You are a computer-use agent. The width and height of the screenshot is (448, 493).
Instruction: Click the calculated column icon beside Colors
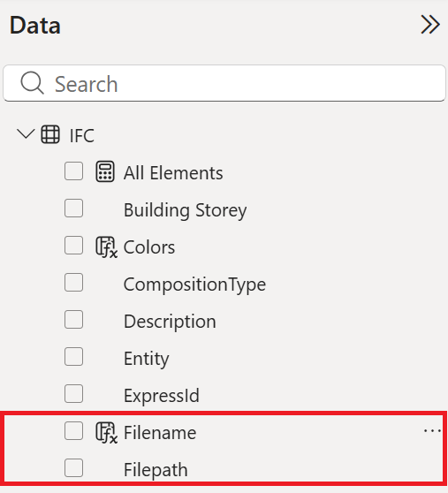106,247
